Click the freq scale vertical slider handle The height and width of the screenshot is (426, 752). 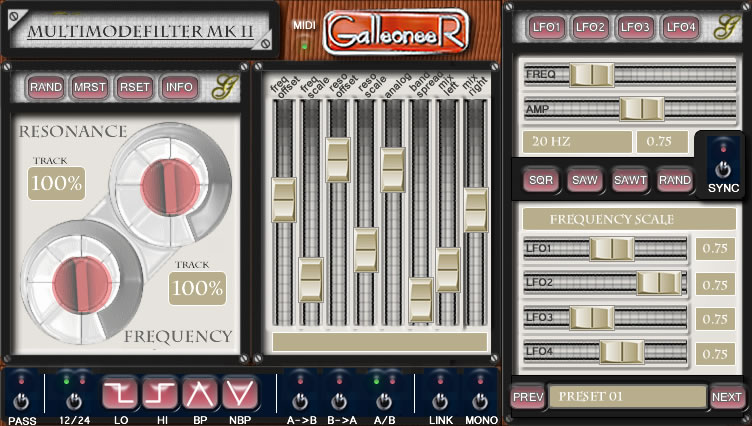[x=311, y=280]
